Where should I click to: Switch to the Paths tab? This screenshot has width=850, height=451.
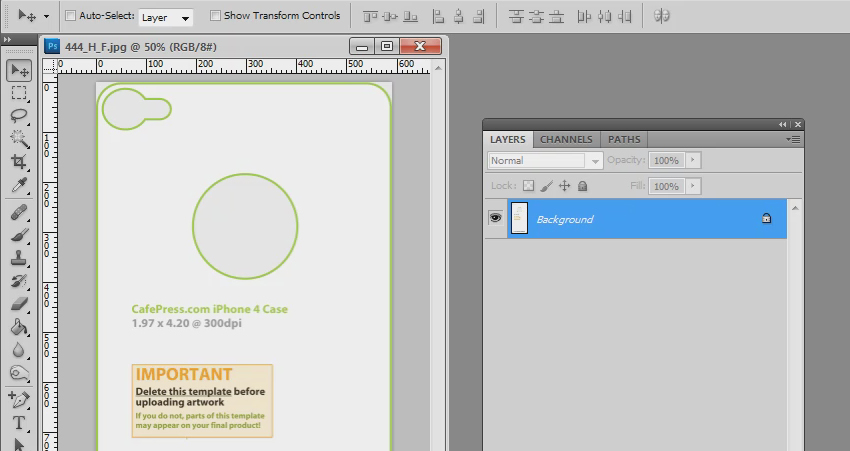(x=624, y=139)
